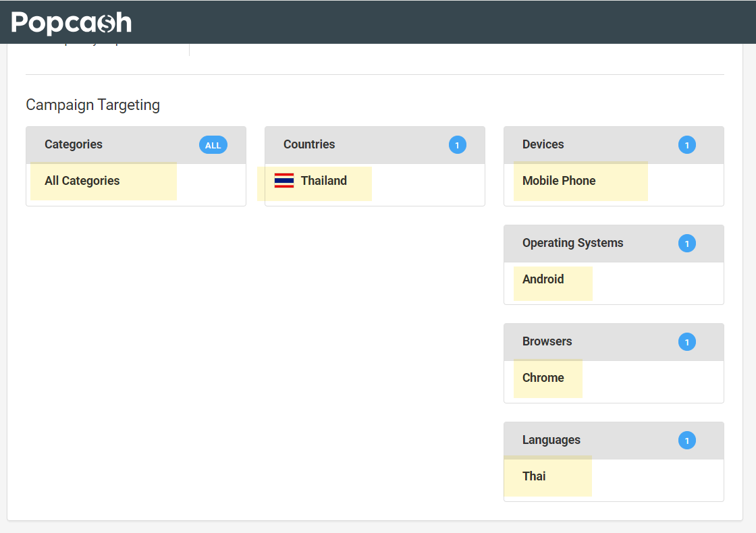
Task: Click the count badge on the Browsers panel
Action: pos(687,341)
